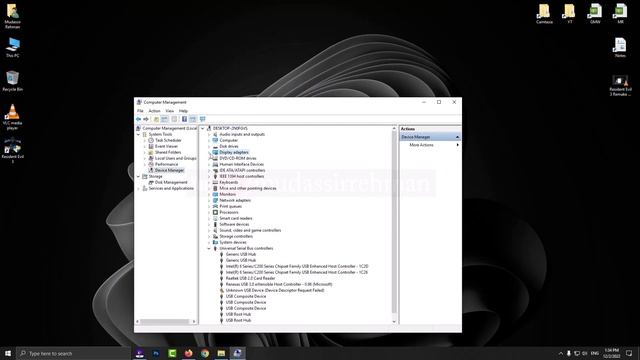The image size is (640, 360).
Task: Open File Explorer from the taskbar
Action: click(221, 353)
